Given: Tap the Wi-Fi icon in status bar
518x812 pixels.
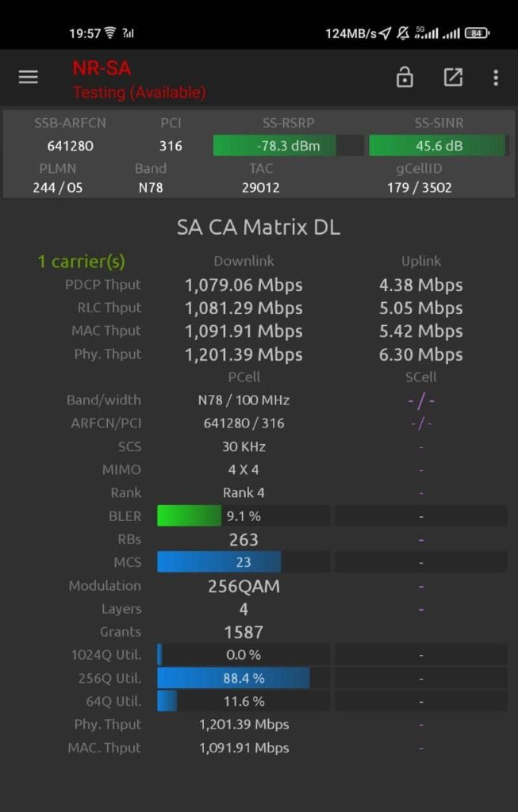Looking at the screenshot, I should 109,33.
